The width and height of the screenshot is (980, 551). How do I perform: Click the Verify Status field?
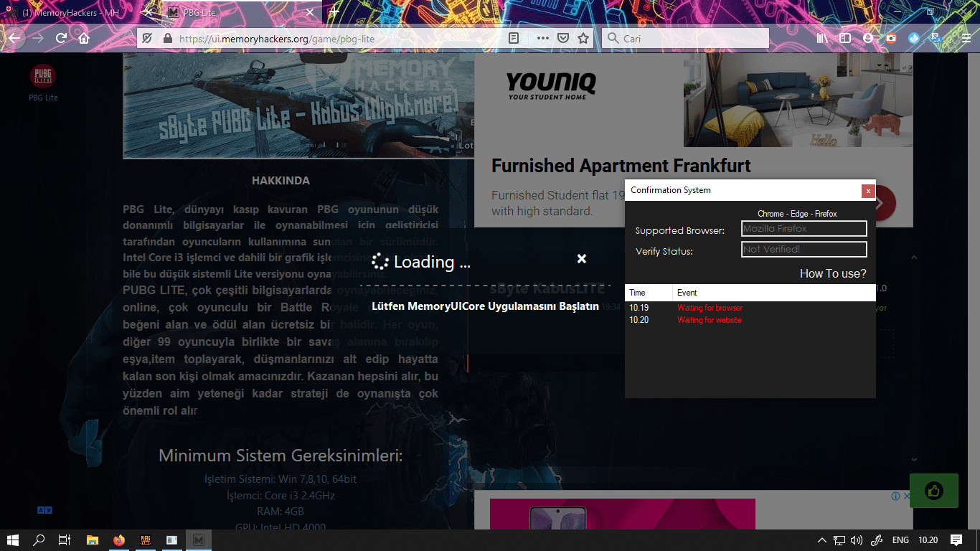[x=804, y=249]
